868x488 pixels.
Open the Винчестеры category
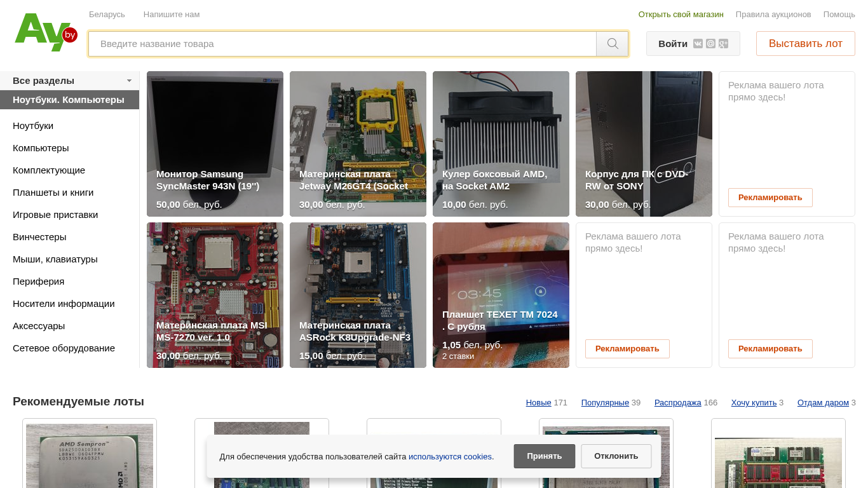[x=39, y=237]
